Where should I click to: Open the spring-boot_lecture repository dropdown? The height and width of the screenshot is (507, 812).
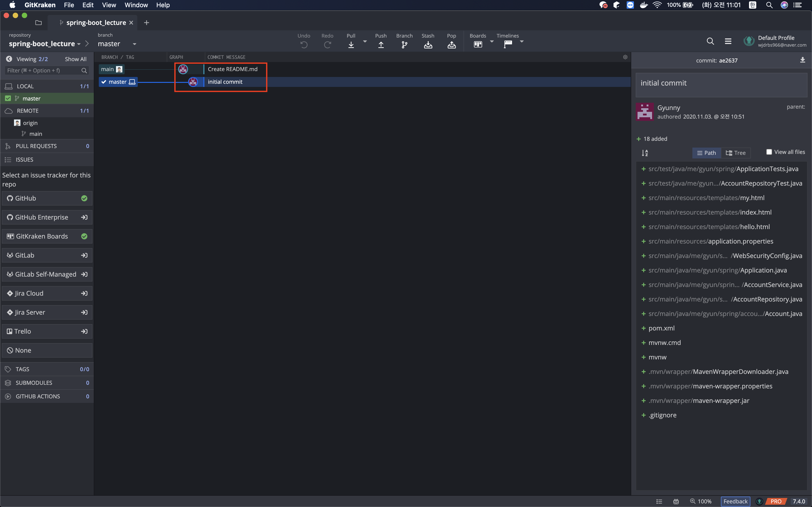[79, 44]
